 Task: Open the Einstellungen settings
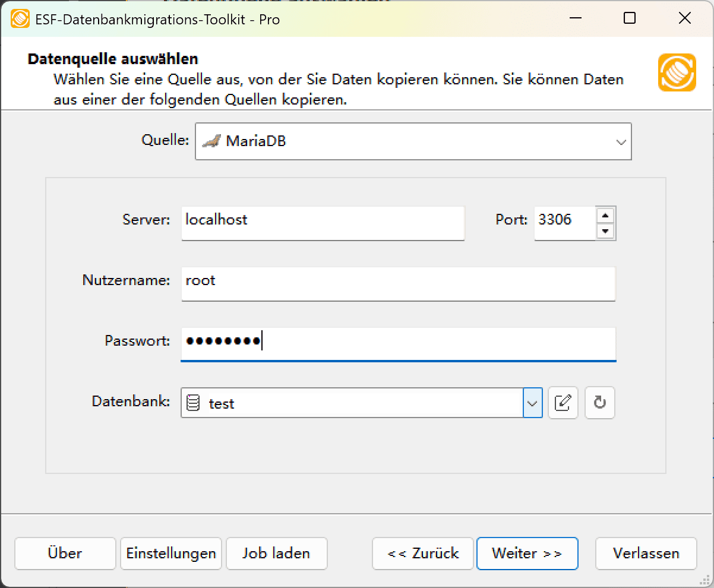(x=170, y=553)
